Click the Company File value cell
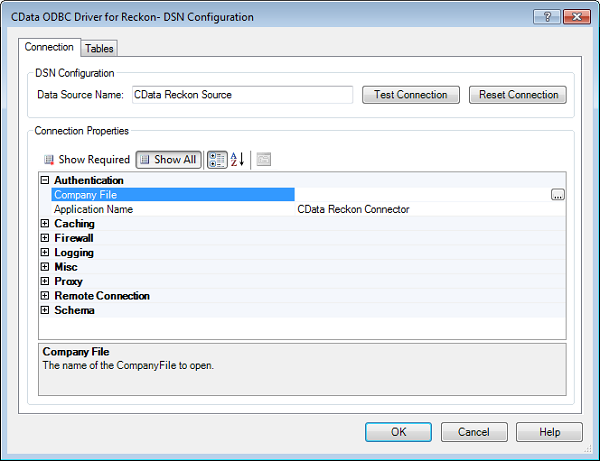600x461 pixels. pyautogui.click(x=422, y=195)
